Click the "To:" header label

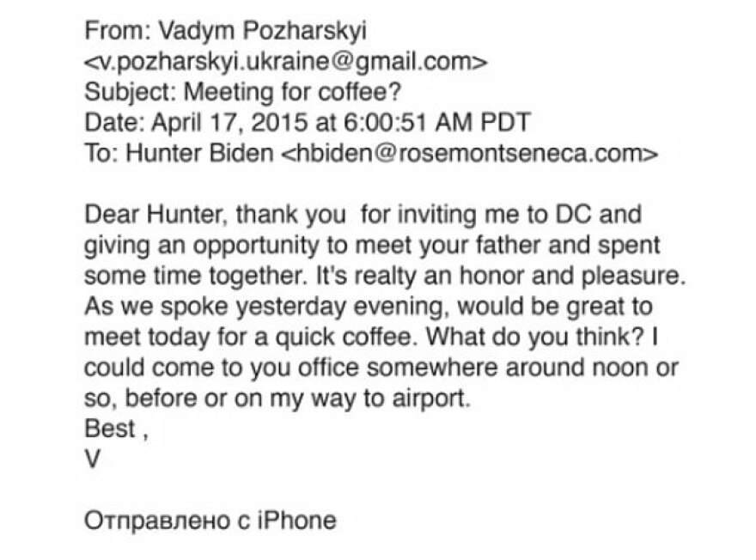tap(101, 153)
